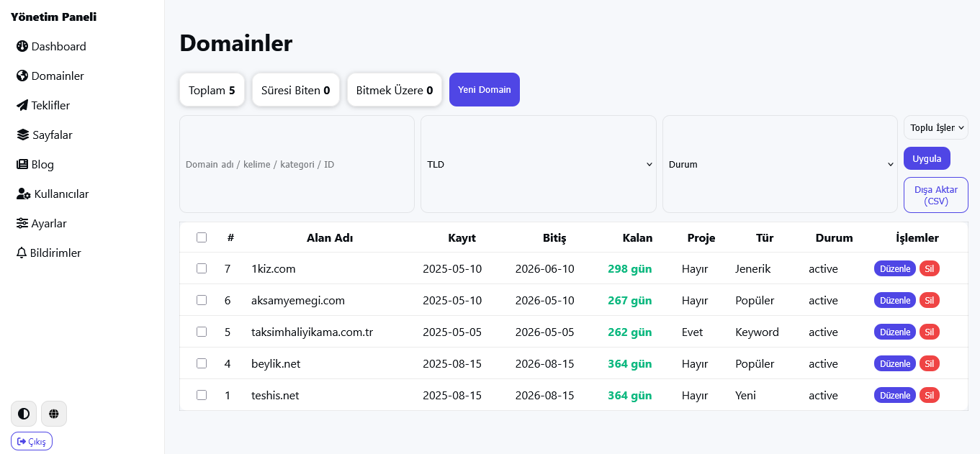Image resolution: width=980 pixels, height=454 pixels.
Task: Click the language globe button at bottom
Action: coord(54,414)
